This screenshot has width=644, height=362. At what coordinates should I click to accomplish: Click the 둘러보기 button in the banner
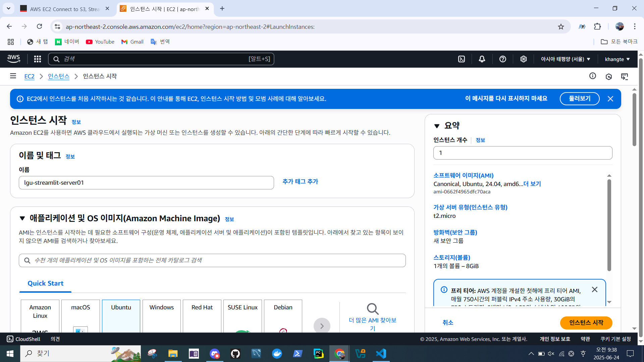coord(580,99)
